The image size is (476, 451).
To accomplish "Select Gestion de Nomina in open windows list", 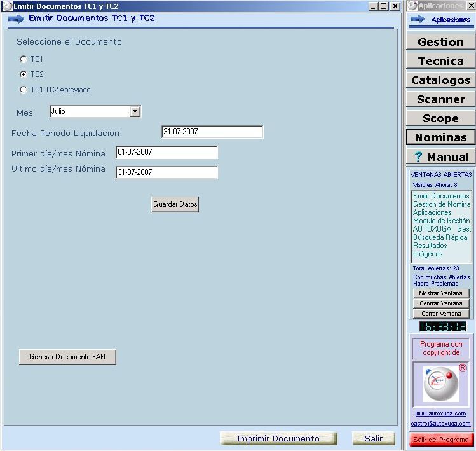I will [442, 204].
